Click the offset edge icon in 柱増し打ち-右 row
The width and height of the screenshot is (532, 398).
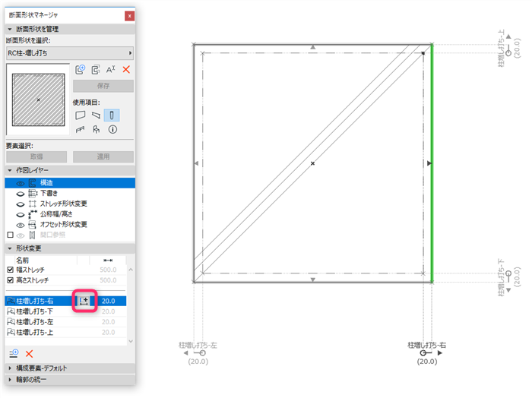[x=84, y=301]
